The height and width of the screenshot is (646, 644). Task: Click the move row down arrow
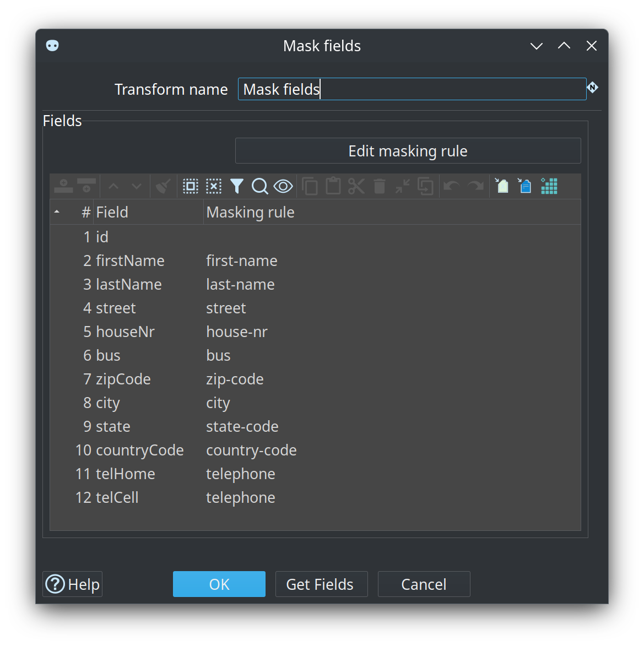137,187
